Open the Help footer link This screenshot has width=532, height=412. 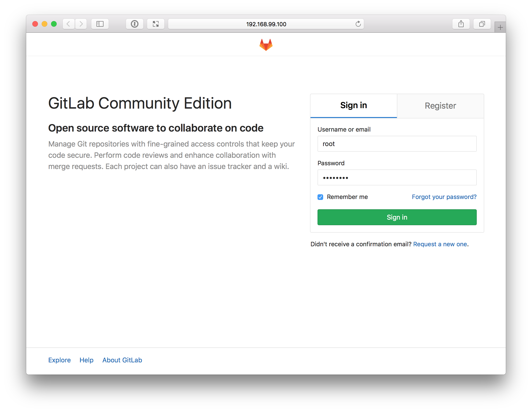click(x=86, y=360)
